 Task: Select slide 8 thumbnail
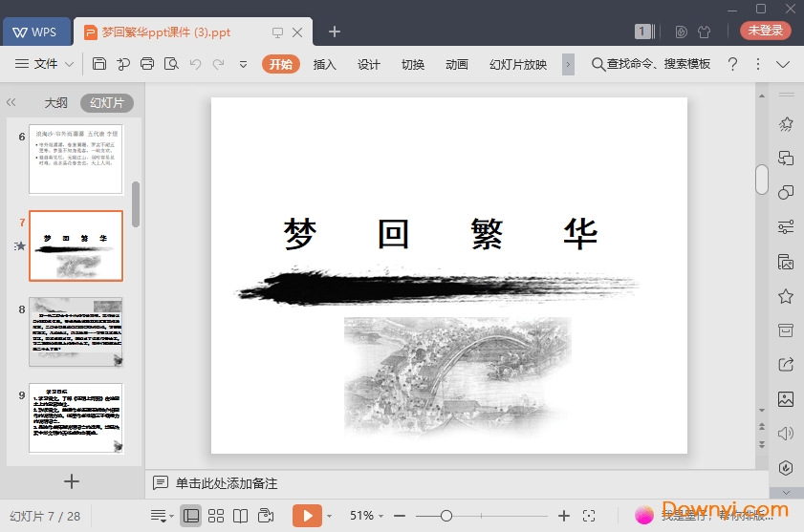click(76, 332)
